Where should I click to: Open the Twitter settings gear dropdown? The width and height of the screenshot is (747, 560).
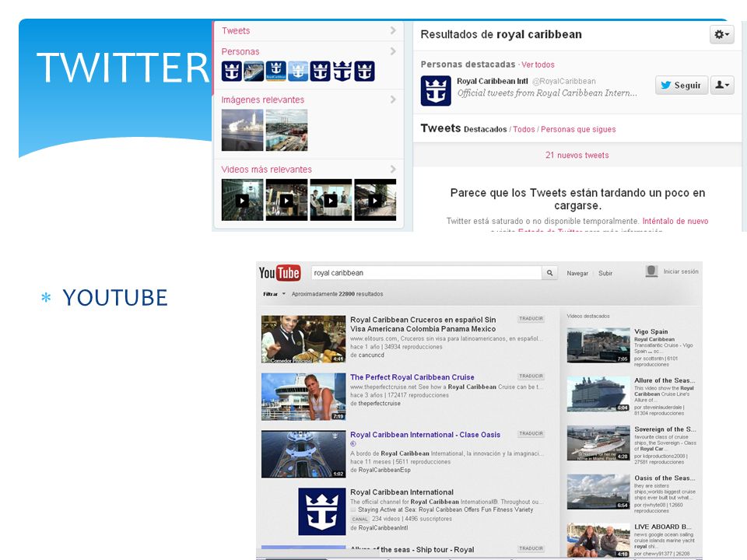tap(721, 34)
